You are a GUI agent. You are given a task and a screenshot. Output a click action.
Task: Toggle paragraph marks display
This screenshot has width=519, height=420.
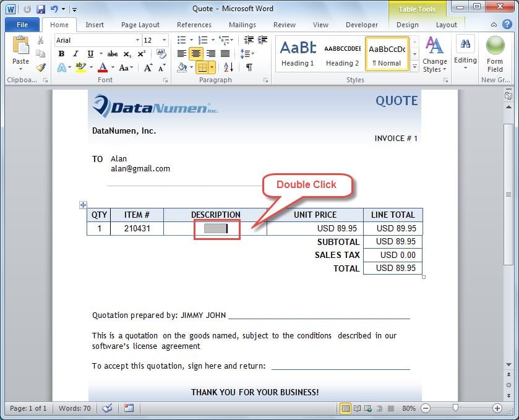[249, 67]
